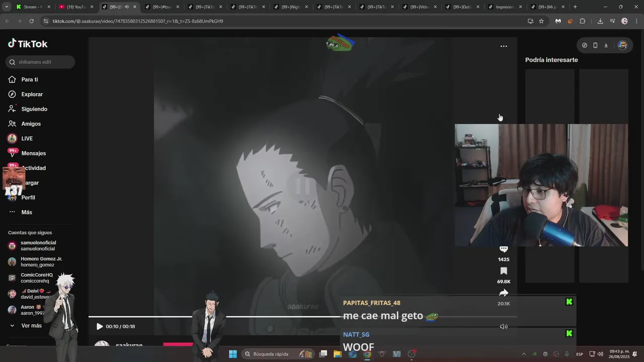The image size is (644, 362).
Task: Go to the Explorar page
Action: click(32, 94)
